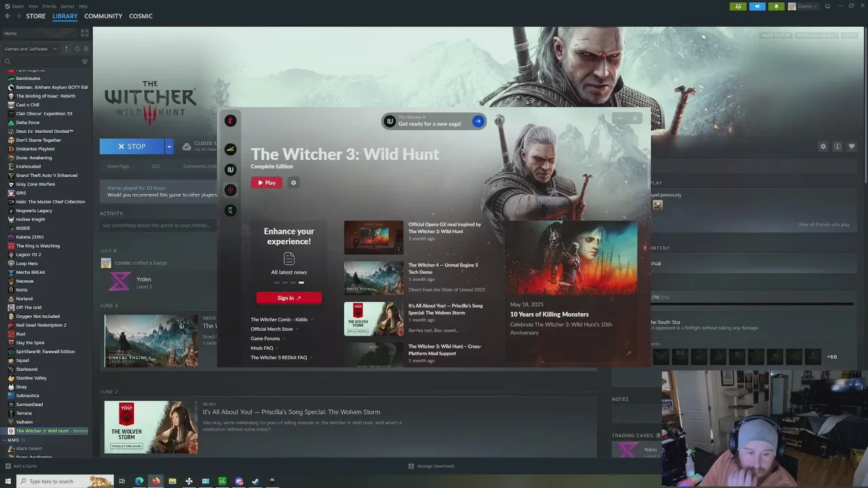
Task: Click blue STOP button in Steam
Action: (132, 146)
